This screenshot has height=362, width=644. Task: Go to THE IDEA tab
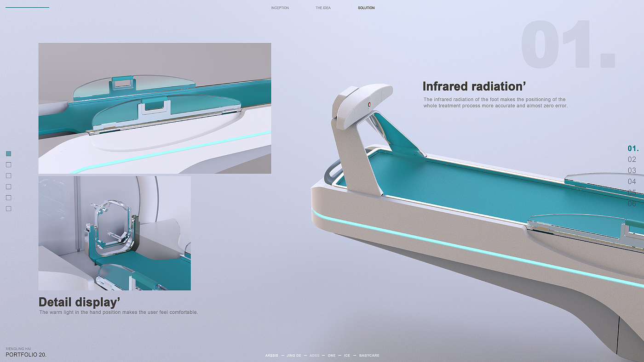pyautogui.click(x=323, y=8)
